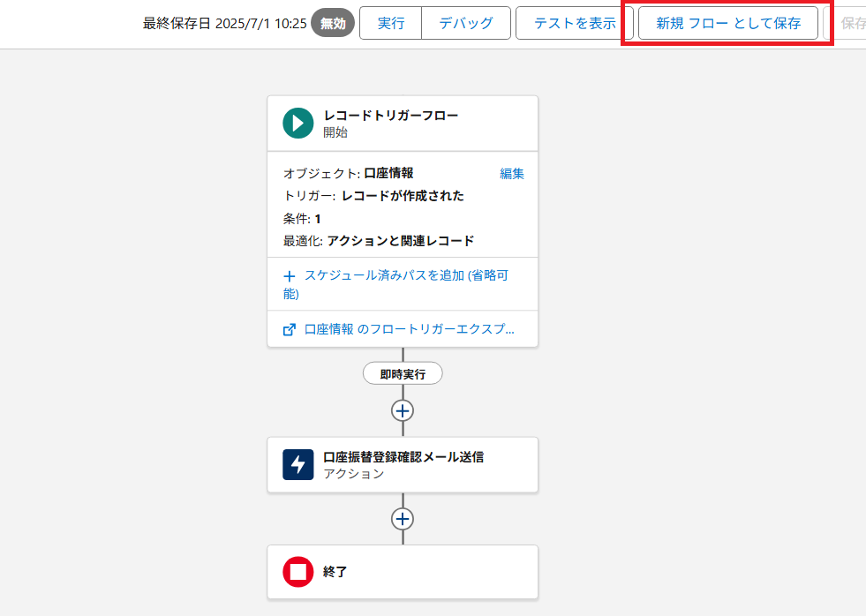The height and width of the screenshot is (616, 866).
Task: Add element using plus below 即時実行
Action: 403,410
